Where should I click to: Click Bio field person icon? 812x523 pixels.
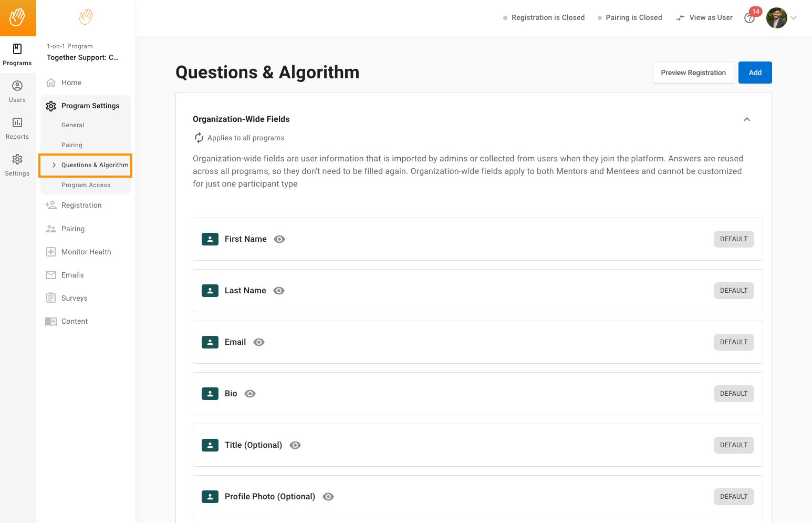(210, 394)
